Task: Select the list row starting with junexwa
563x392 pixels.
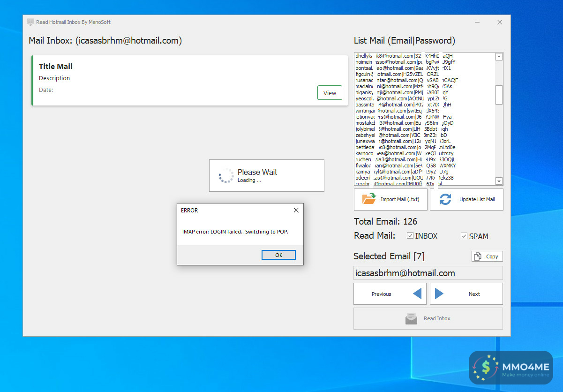Action: (x=425, y=141)
